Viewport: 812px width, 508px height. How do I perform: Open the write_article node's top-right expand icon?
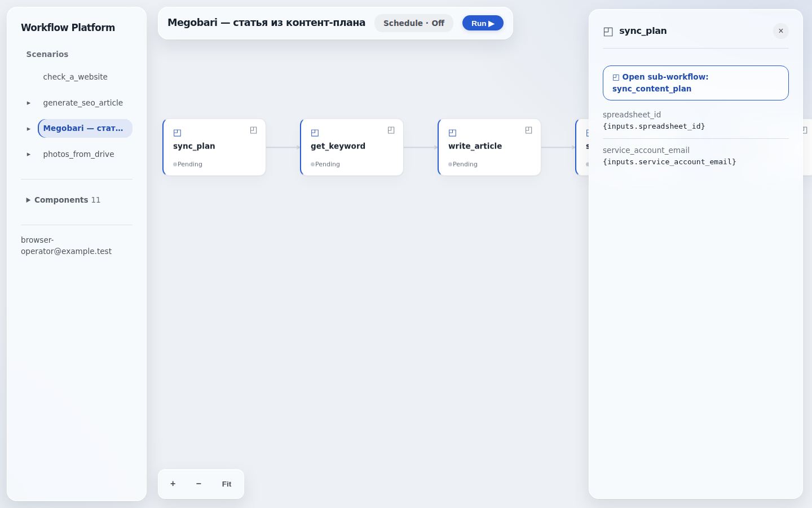[x=529, y=130]
